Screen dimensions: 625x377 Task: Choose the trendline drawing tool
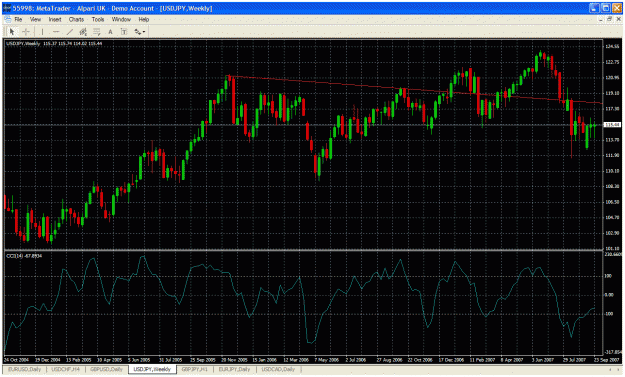point(70,32)
